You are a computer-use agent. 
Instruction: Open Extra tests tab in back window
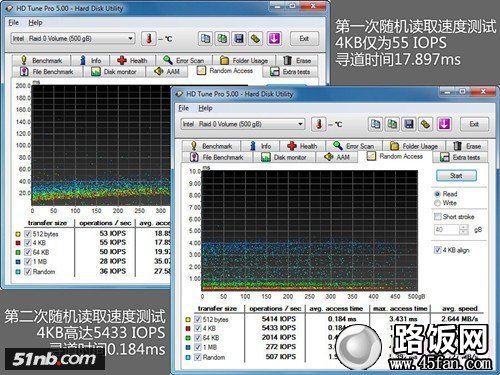tap(290, 71)
